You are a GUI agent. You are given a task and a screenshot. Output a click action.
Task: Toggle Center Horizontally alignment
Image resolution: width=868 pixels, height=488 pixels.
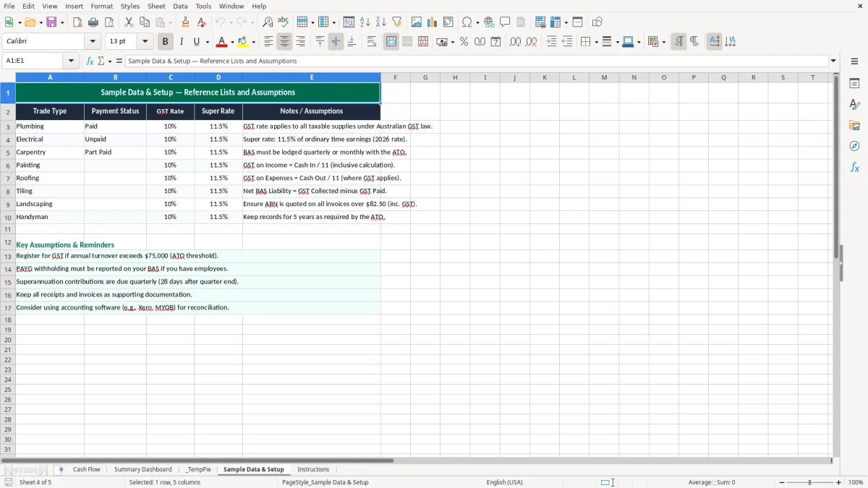coord(284,42)
